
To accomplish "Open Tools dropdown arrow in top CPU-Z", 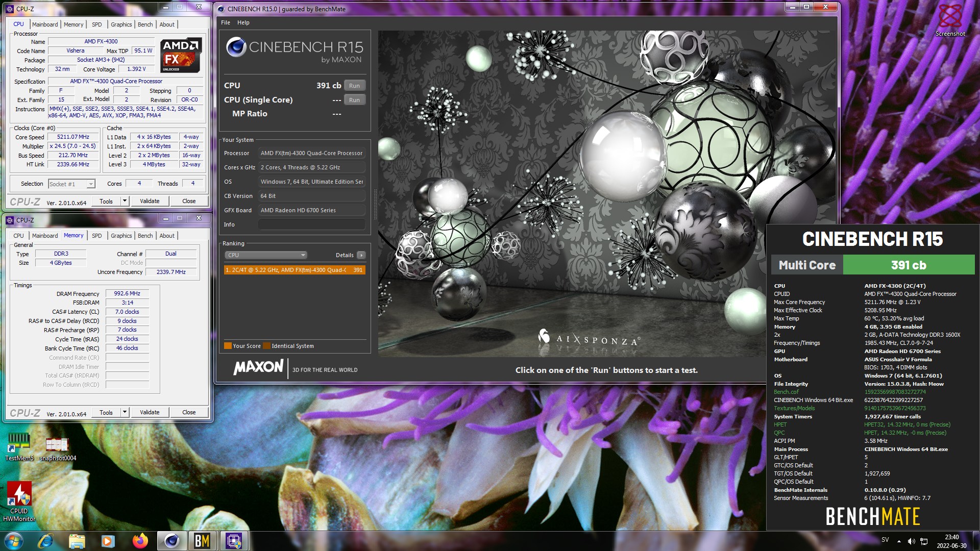I will [x=125, y=202].
